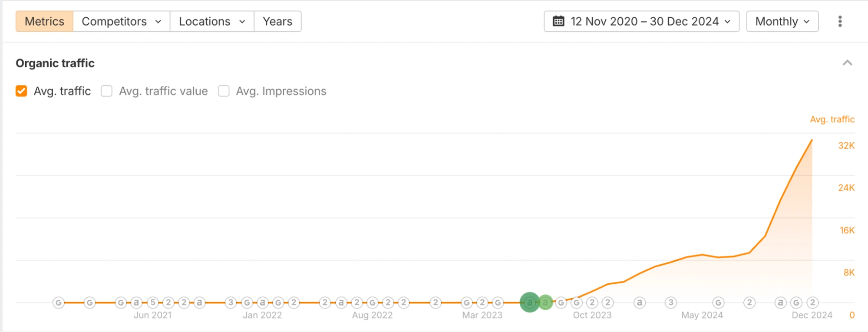
Task: Click the peak of the orange traffic line
Action: (x=812, y=140)
